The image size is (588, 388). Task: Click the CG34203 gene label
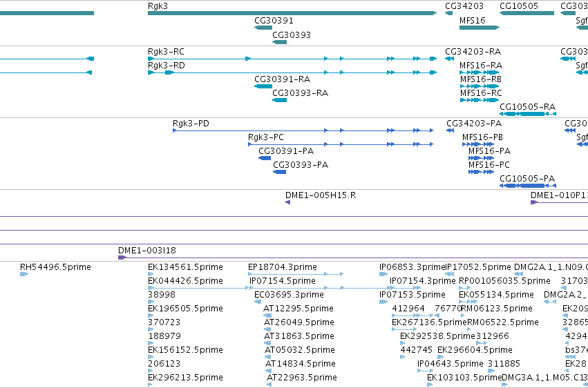coord(464,6)
